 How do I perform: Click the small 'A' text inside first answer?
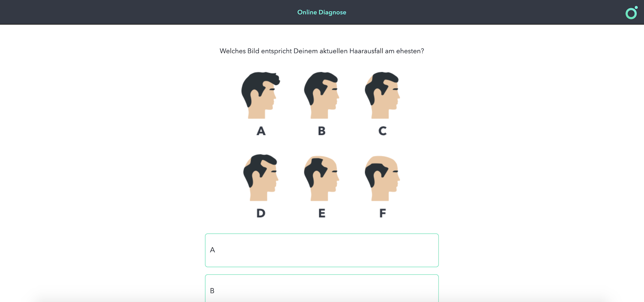tap(212, 250)
